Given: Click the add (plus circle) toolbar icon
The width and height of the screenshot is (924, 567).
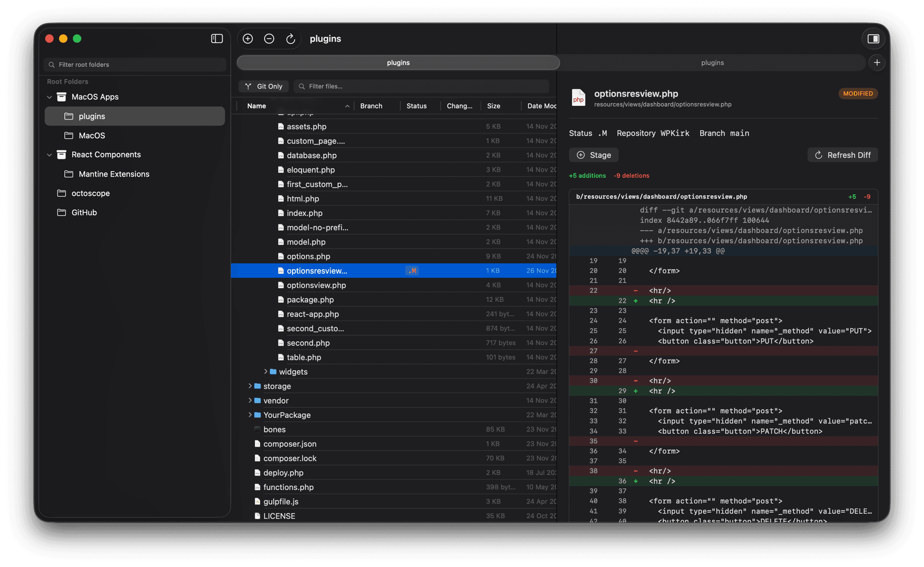Looking at the screenshot, I should click(x=248, y=39).
